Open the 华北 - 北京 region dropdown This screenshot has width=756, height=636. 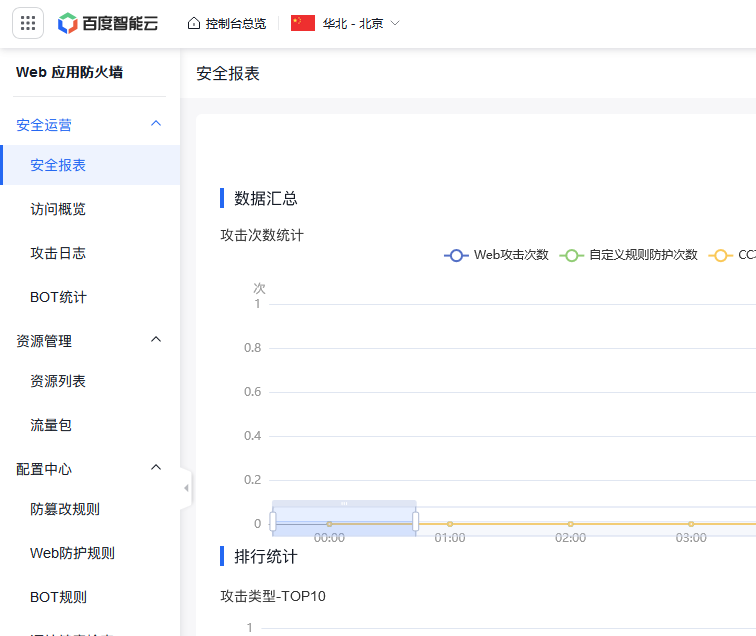click(x=361, y=24)
